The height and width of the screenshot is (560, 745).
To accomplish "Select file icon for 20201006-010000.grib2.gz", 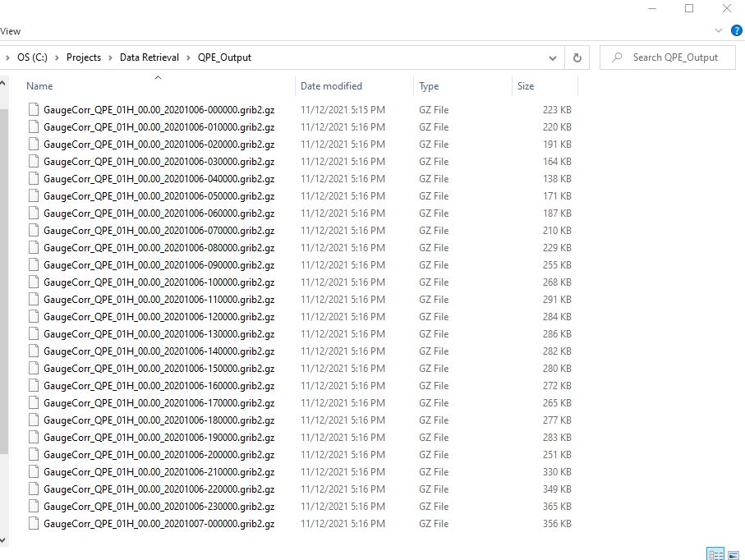I will (x=33, y=126).
